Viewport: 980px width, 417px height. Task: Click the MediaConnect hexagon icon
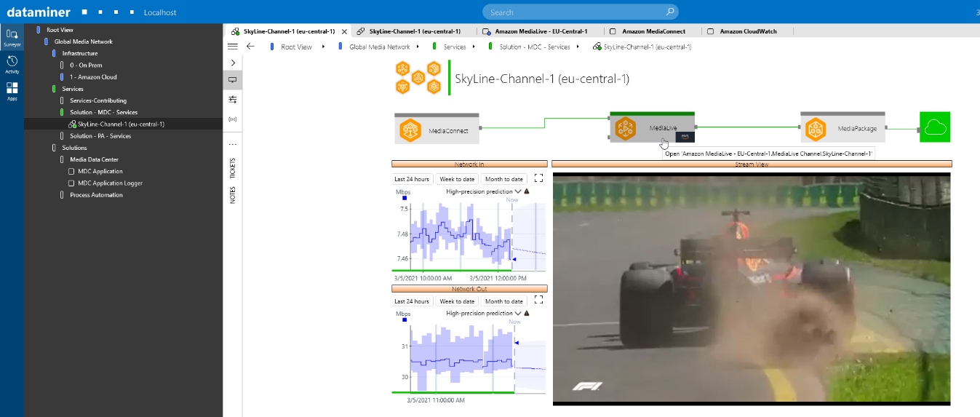click(410, 130)
